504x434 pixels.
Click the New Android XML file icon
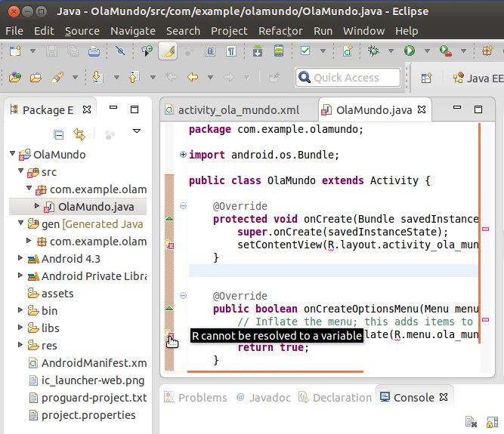point(348,51)
